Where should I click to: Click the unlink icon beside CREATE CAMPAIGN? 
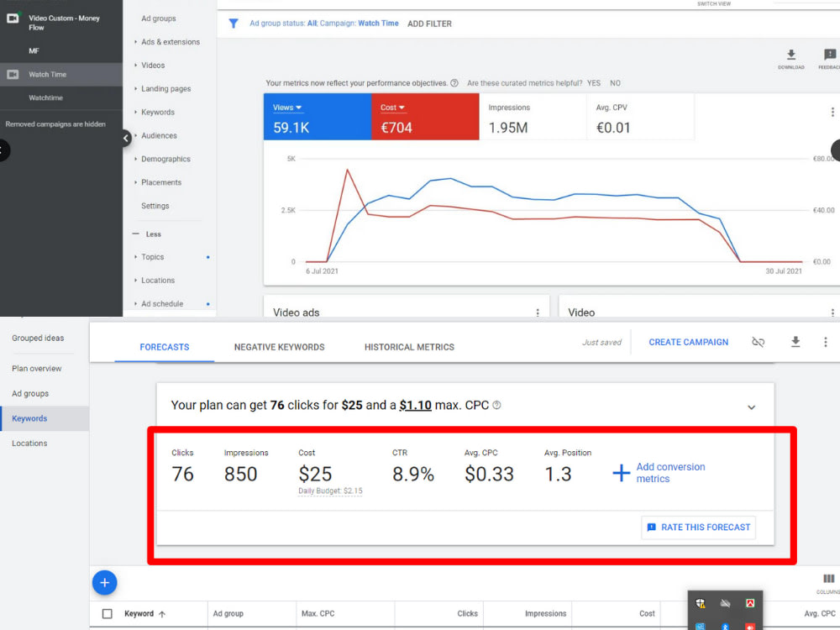tap(758, 342)
